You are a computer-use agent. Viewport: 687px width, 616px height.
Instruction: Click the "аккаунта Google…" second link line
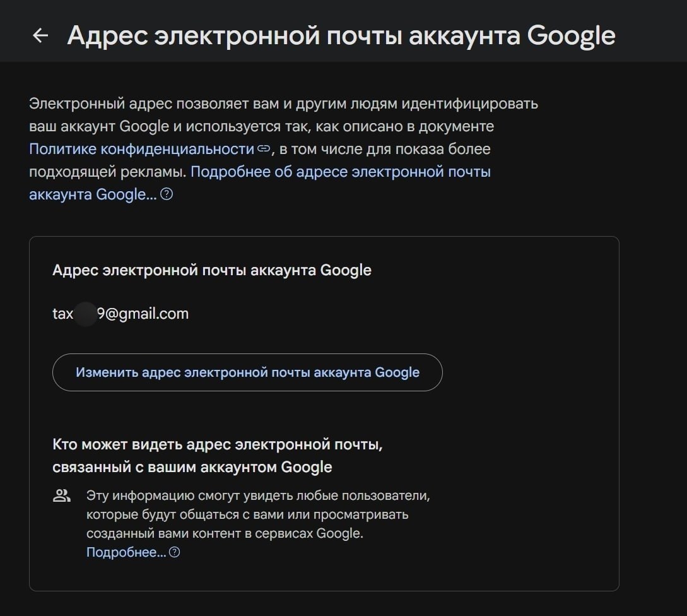pyautogui.click(x=93, y=194)
